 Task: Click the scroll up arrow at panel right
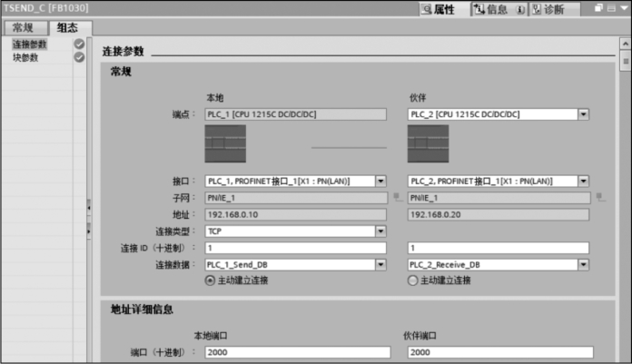625,44
